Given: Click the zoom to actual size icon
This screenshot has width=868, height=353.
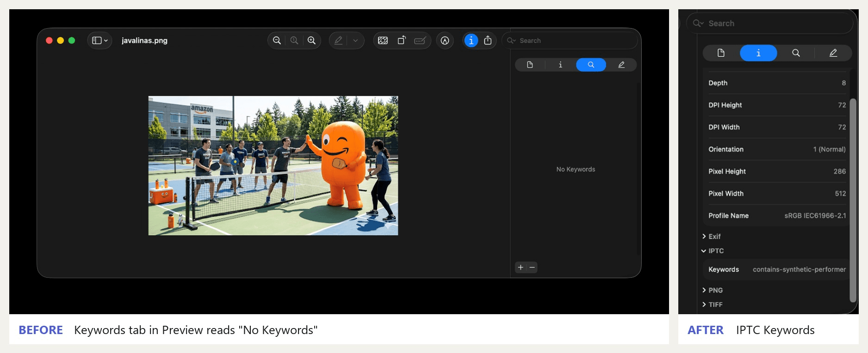Looking at the screenshot, I should pos(294,41).
